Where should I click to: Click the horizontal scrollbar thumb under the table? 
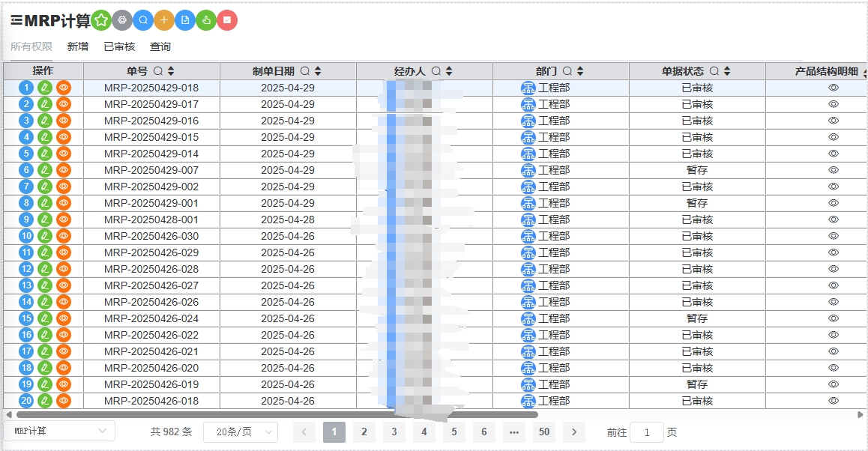pyautogui.click(x=277, y=414)
